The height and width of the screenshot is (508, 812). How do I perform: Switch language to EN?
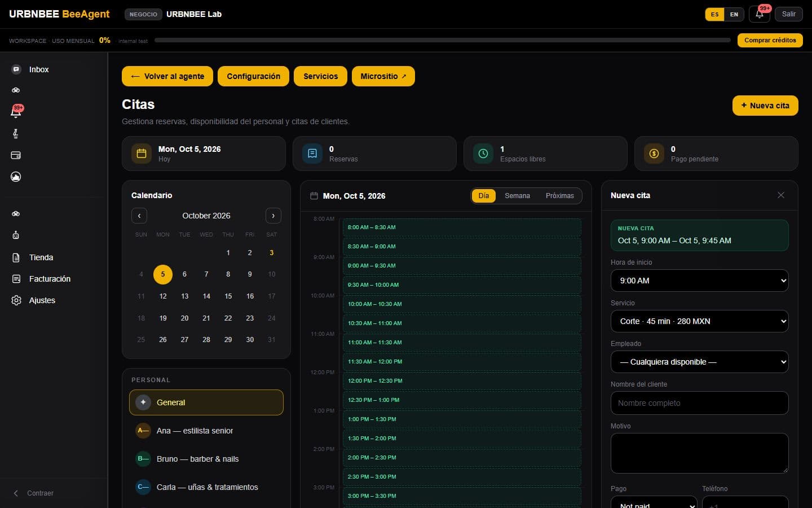pos(734,14)
